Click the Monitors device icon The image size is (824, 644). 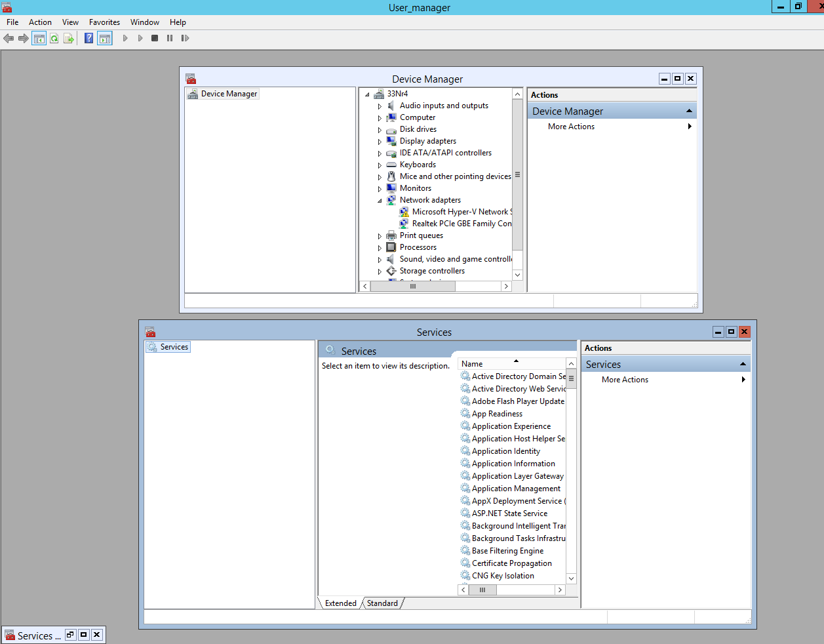coord(391,188)
